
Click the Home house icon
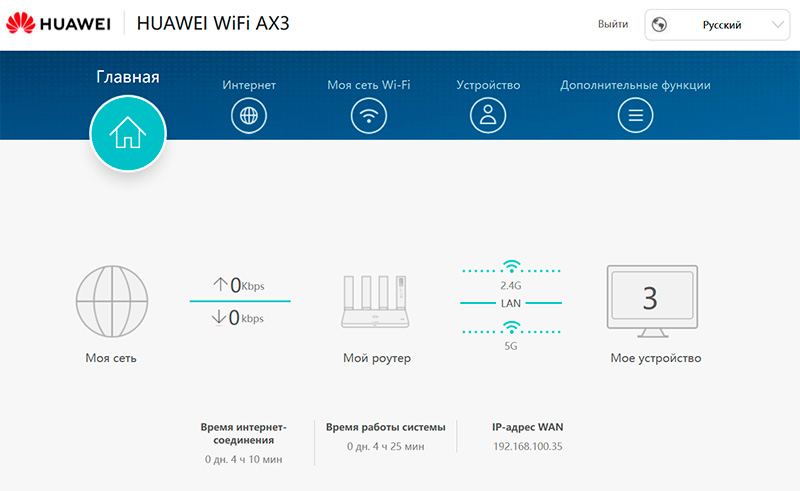(127, 133)
